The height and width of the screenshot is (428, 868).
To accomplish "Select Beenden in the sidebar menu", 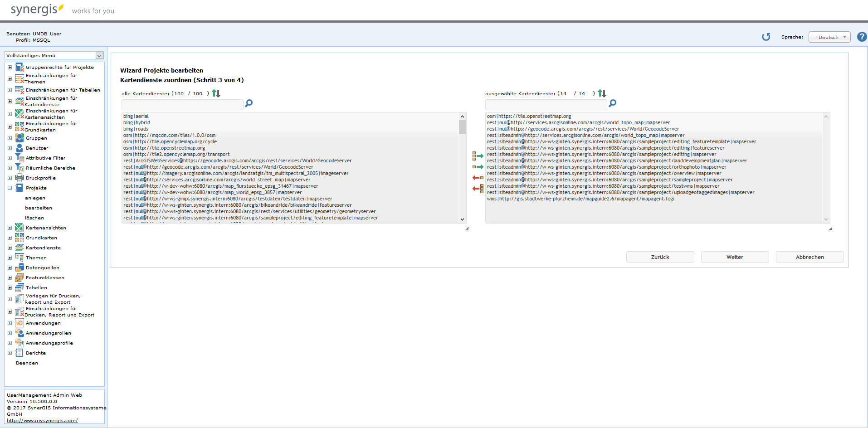I will pos(27,363).
